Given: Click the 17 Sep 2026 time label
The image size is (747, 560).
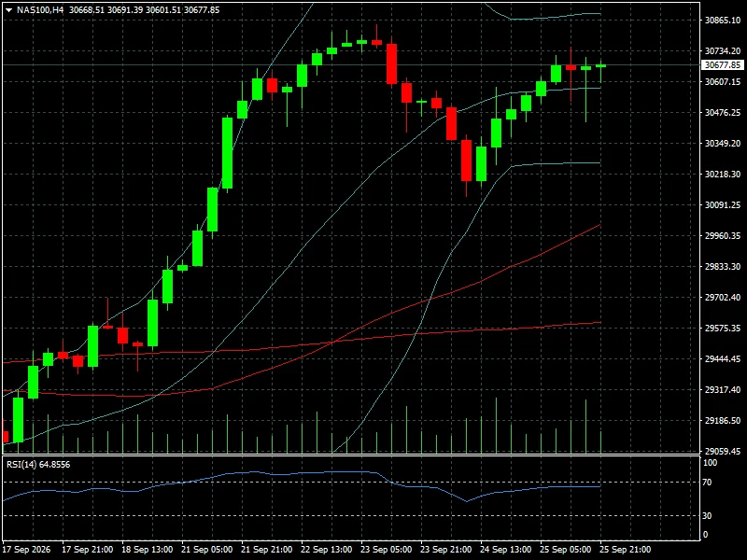Looking at the screenshot, I should (x=26, y=549).
